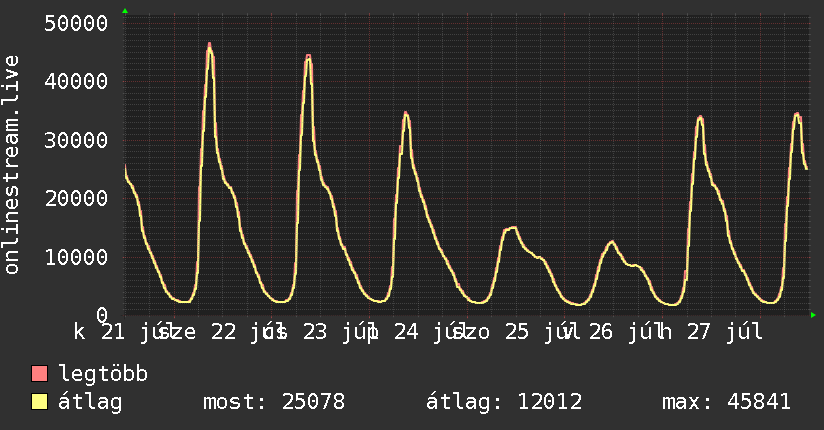Click the yellow átlag legend swatch
This screenshot has width=824, height=430.
(x=39, y=401)
